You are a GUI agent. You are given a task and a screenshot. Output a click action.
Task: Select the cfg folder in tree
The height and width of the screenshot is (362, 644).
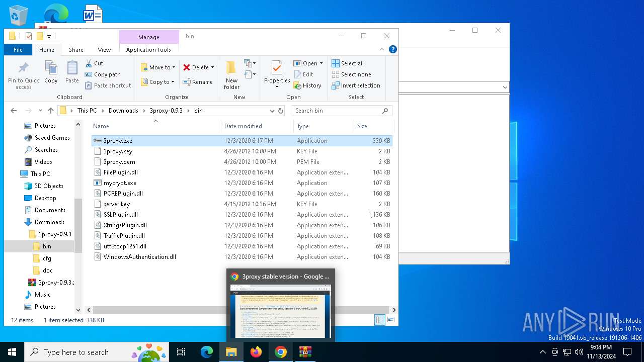47,258
